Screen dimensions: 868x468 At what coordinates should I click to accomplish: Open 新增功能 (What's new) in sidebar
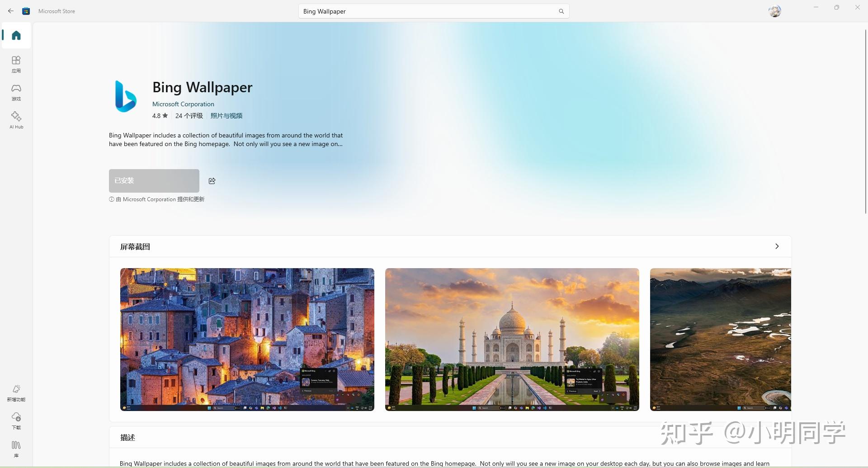16,393
